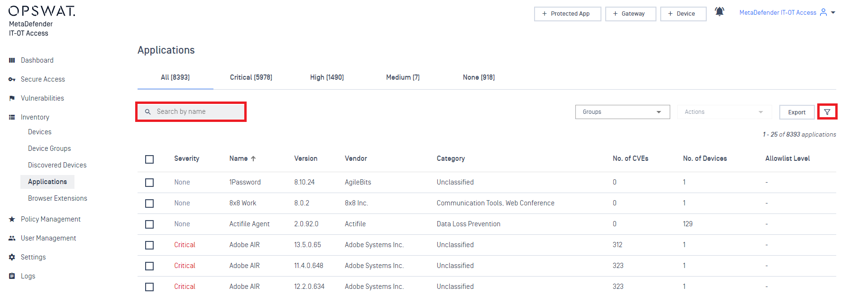This screenshot has width=868, height=296.
Task: Open the Actions dropdown
Action: [x=724, y=112]
